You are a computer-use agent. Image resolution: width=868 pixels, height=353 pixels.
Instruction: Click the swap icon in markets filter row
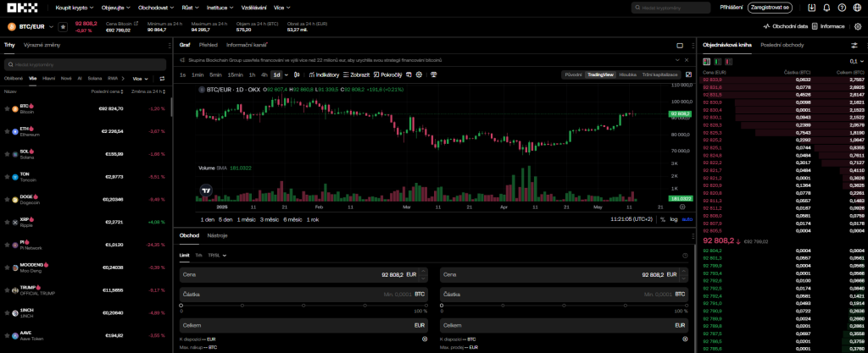pos(162,79)
